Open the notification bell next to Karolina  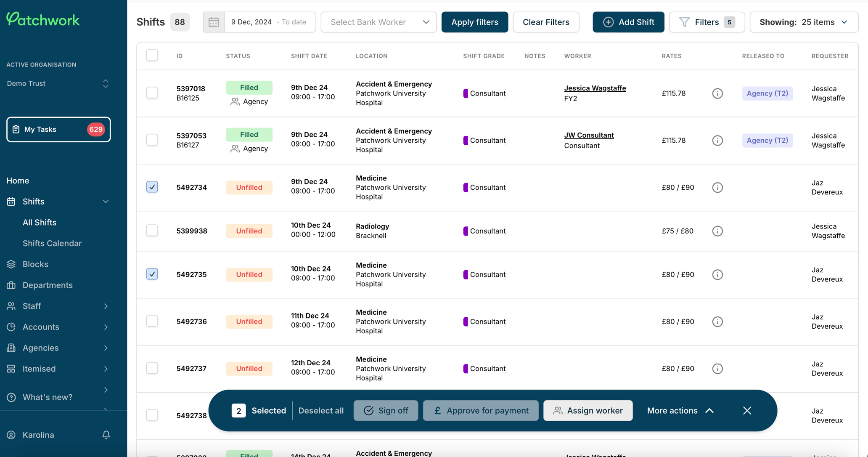[x=106, y=435]
